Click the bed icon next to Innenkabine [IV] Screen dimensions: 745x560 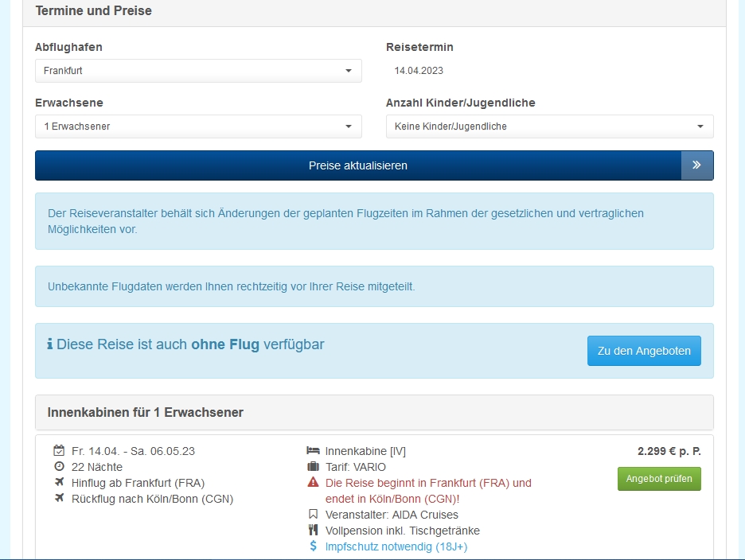pos(313,451)
